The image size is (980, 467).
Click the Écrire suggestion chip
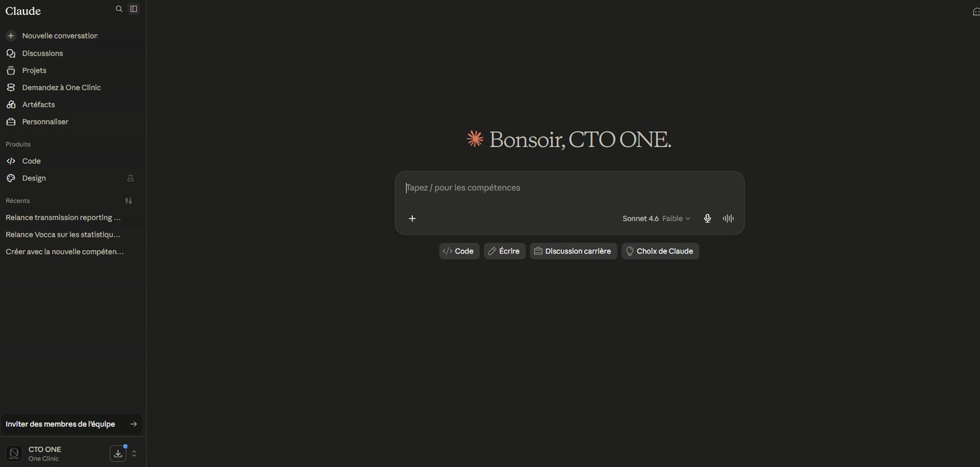point(504,251)
